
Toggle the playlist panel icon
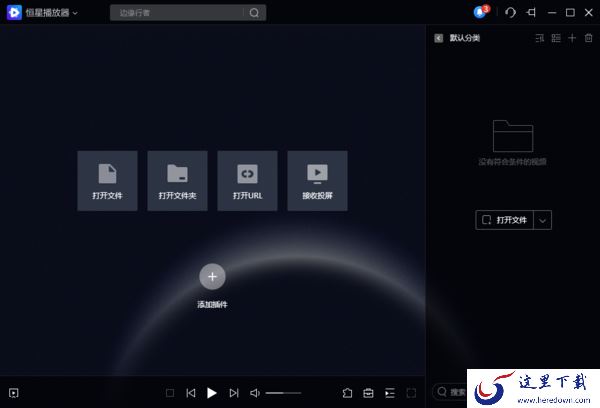click(x=390, y=393)
